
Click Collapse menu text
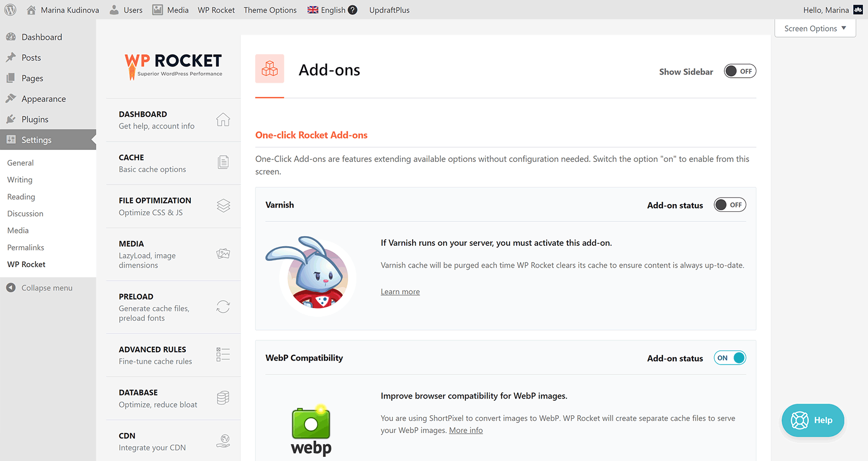47,287
